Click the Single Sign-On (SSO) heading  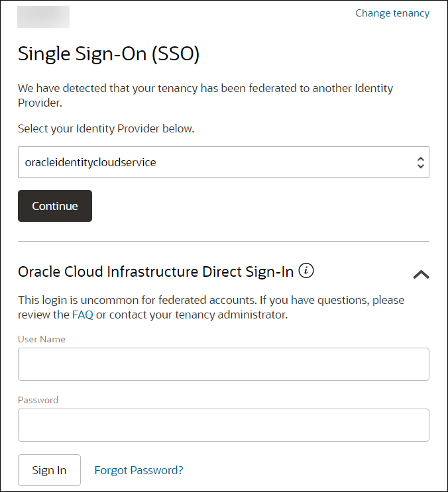point(109,54)
